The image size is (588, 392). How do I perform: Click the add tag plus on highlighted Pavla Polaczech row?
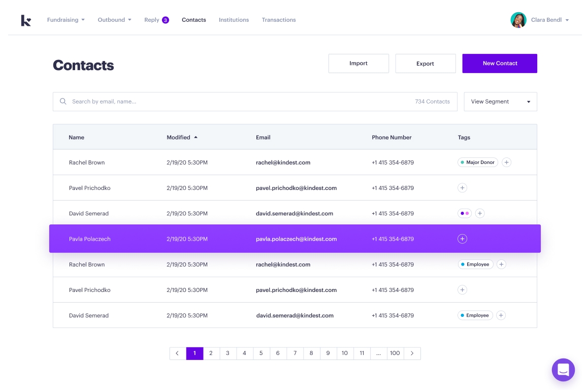(x=462, y=239)
